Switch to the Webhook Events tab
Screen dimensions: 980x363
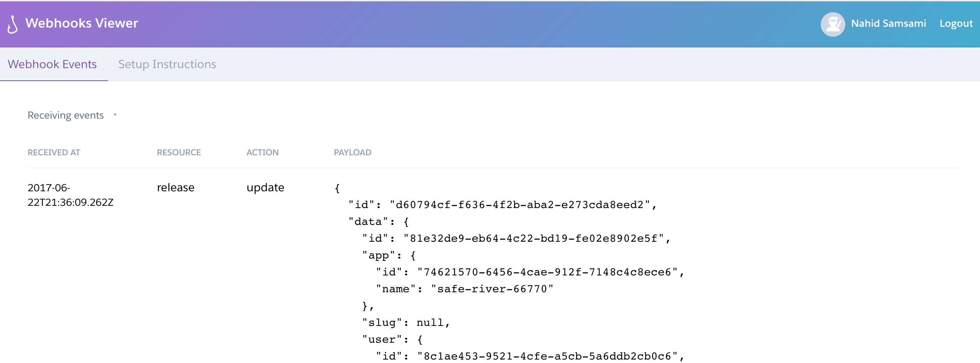pyautogui.click(x=52, y=64)
